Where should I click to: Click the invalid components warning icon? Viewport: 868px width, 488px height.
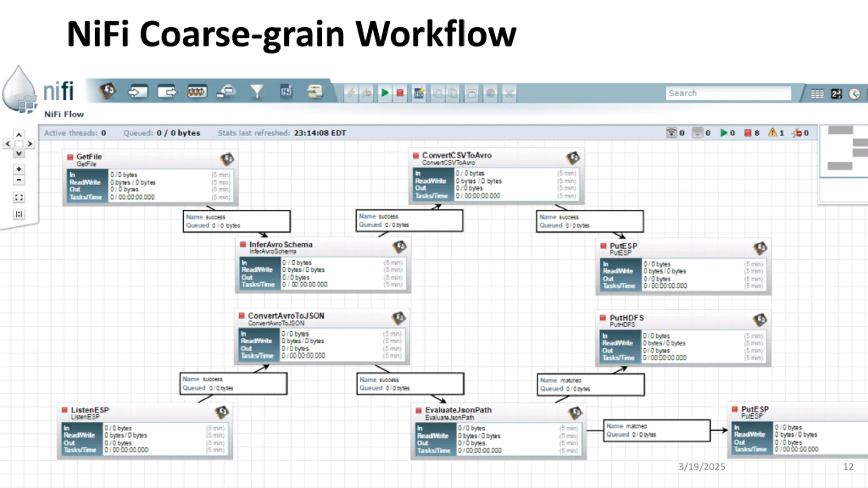pos(772,133)
